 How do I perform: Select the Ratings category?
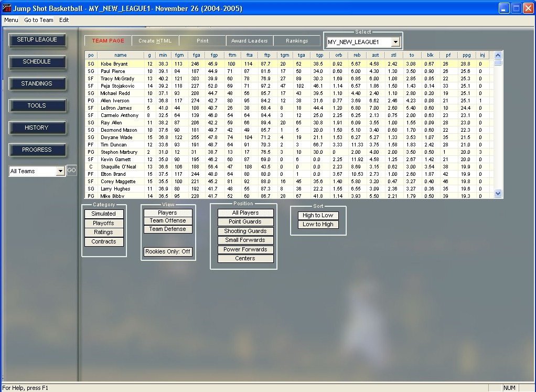pos(104,232)
